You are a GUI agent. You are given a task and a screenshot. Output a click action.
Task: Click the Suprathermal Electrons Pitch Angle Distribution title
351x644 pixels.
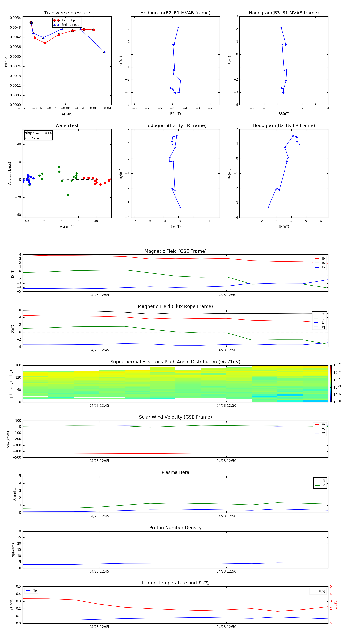click(x=175, y=362)
